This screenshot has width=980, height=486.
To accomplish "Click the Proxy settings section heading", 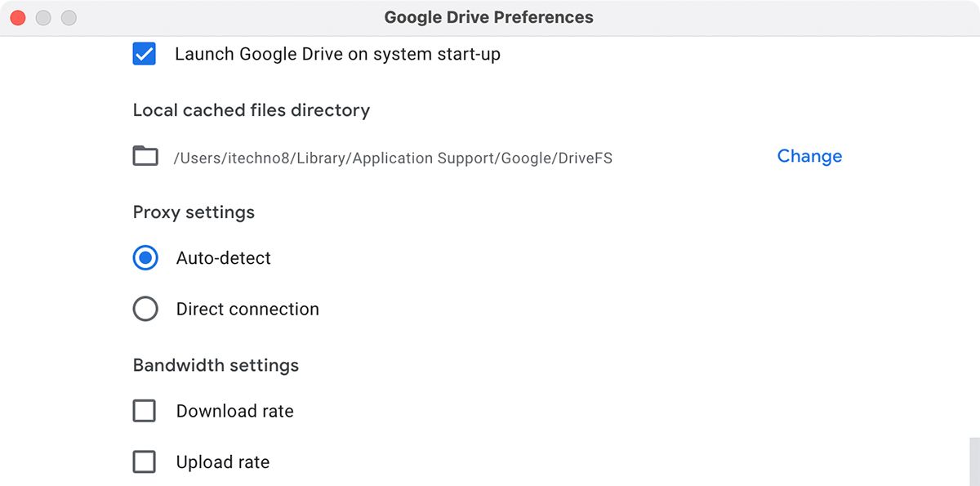I will tap(194, 212).
